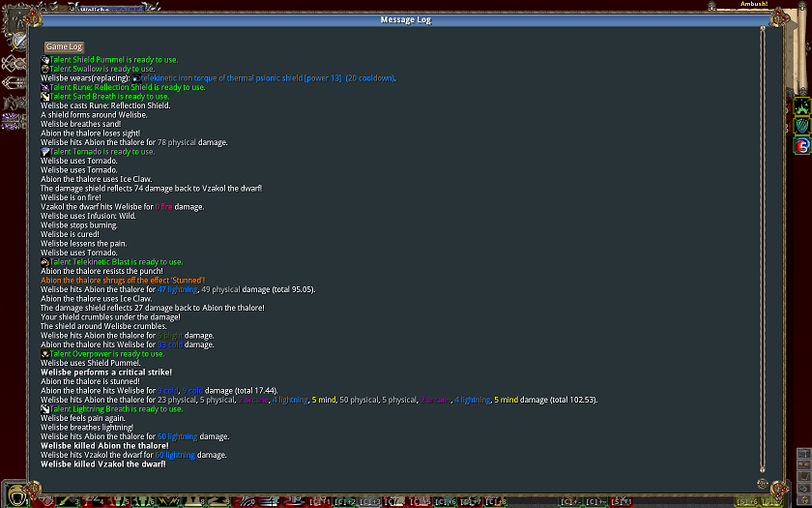Click the scrollbar bottom knob in Message Log

click(763, 469)
